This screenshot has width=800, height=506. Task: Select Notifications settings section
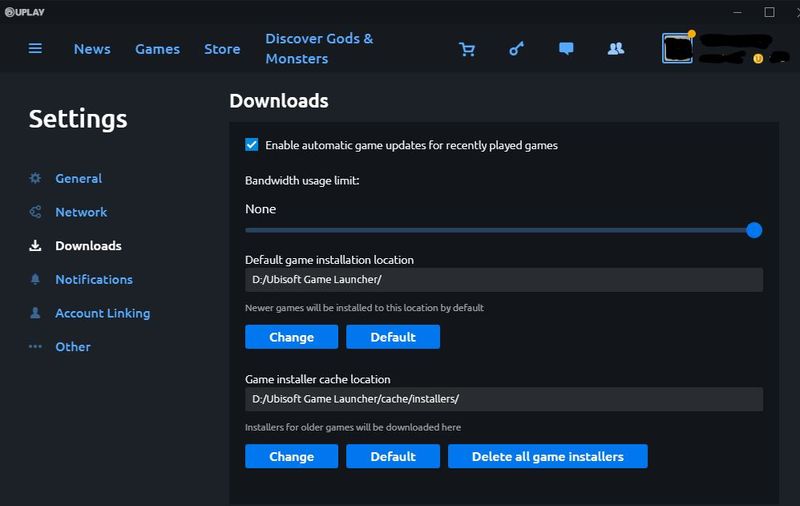[94, 279]
